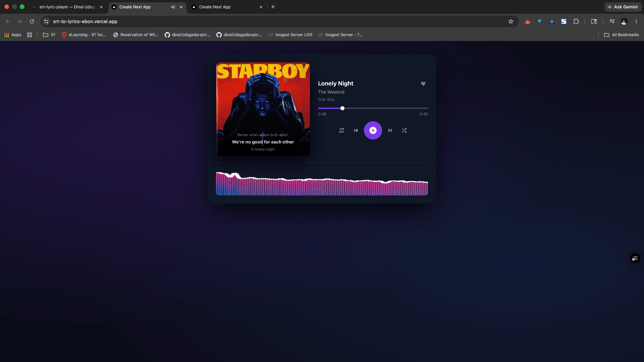Open the first dinalUdagedara GitHub bookmark

pos(187,35)
